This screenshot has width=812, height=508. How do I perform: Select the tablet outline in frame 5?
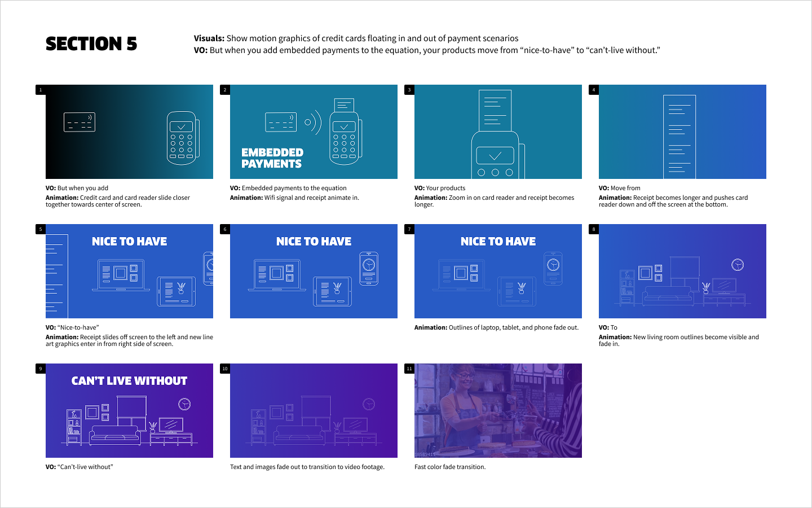tap(176, 291)
